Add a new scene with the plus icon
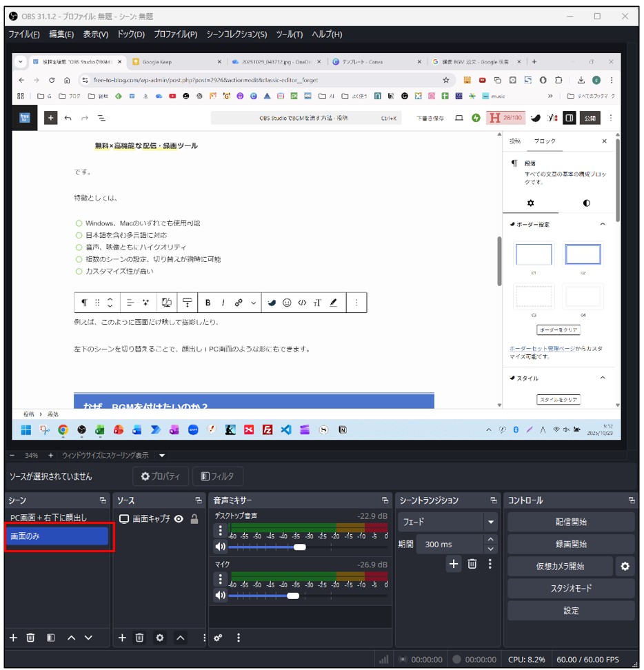The height and width of the screenshot is (670, 644). click(x=13, y=638)
